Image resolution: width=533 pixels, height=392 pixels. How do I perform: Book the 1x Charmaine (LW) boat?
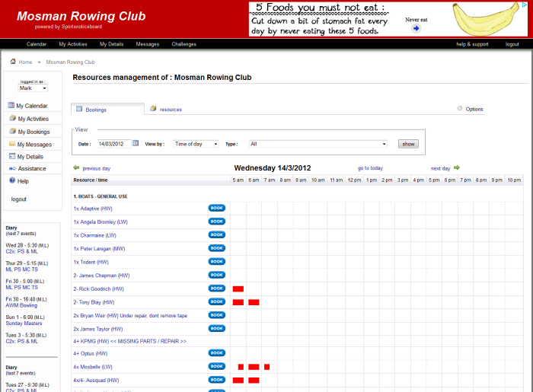coord(216,234)
